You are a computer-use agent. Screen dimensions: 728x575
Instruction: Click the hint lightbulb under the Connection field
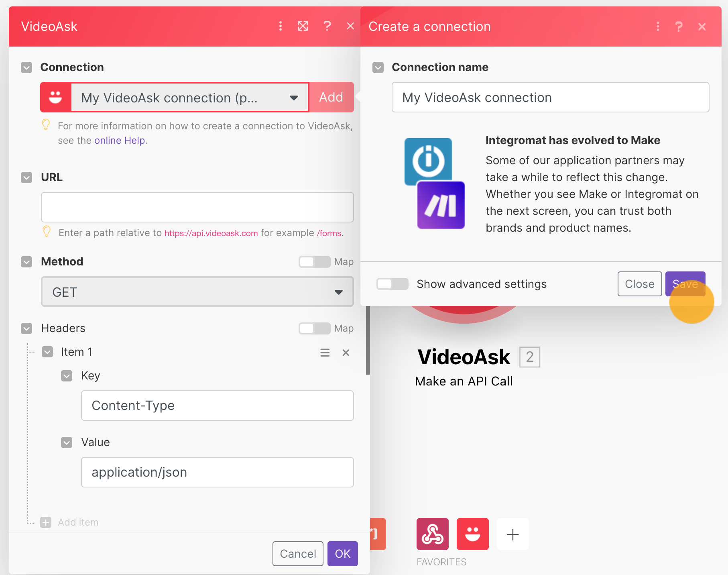click(46, 125)
